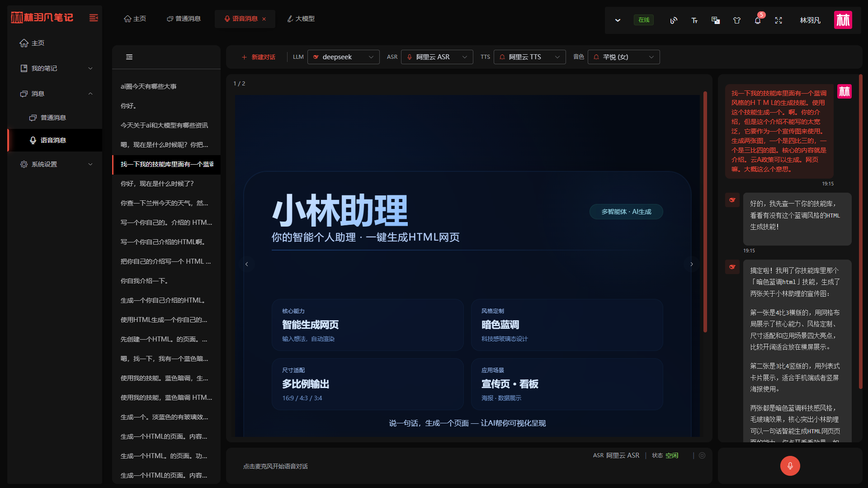Open conversation 你好，现在是什么时候了？
The image size is (868, 488).
[166, 184]
